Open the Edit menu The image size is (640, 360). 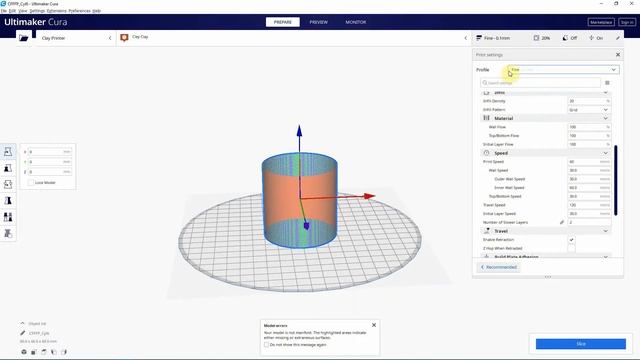point(13,11)
